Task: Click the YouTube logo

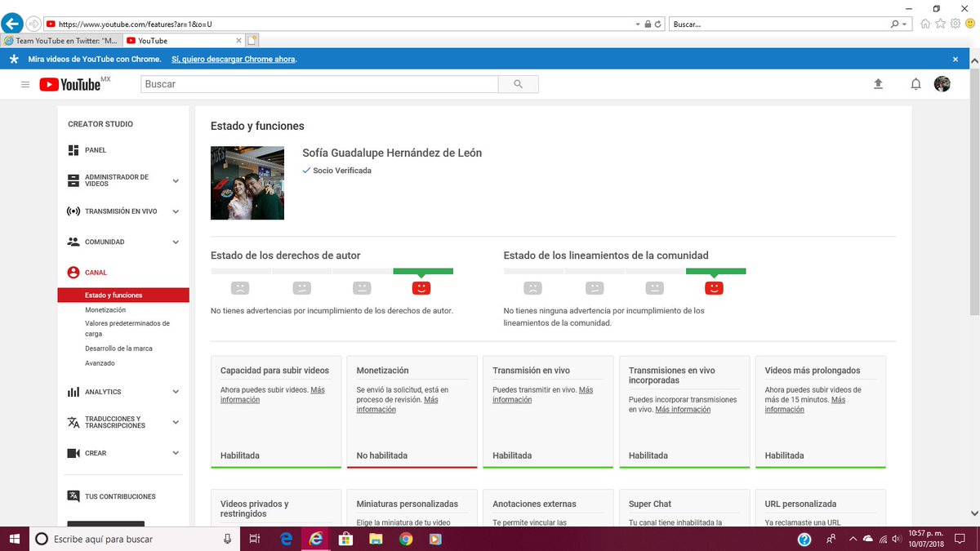Action: tap(69, 84)
